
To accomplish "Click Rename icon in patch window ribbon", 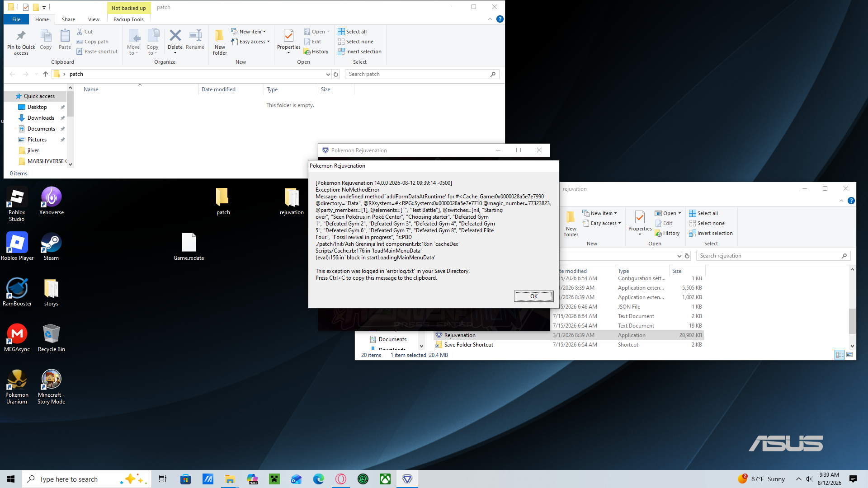I will (x=195, y=39).
